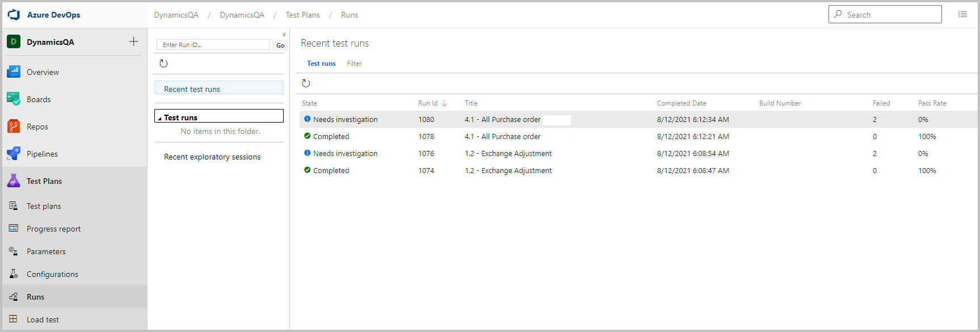Go to Repos in the sidebar
The image size is (980, 332).
click(37, 127)
